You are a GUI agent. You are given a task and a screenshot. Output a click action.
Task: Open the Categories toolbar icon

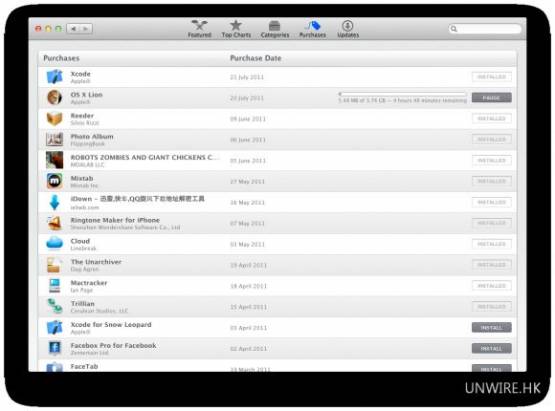[x=274, y=25]
